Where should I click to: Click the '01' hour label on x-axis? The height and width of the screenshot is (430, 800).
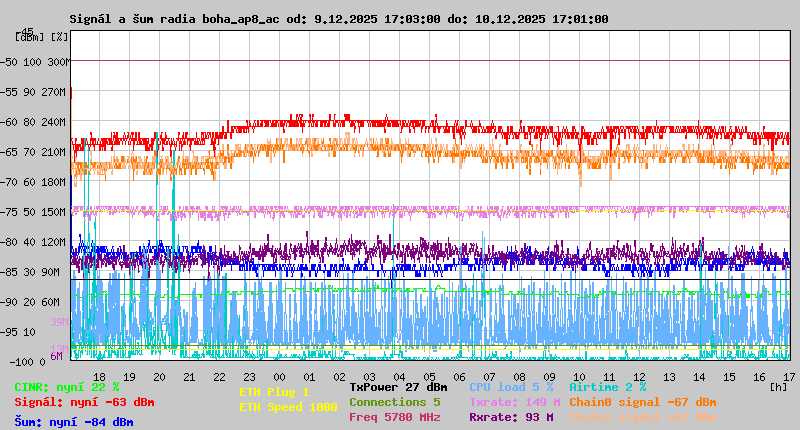(x=309, y=377)
